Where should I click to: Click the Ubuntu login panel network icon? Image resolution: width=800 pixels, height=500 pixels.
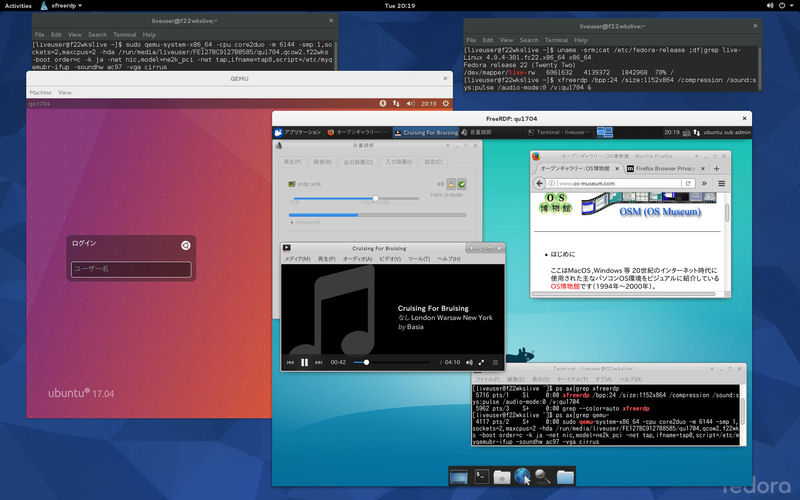point(396,103)
